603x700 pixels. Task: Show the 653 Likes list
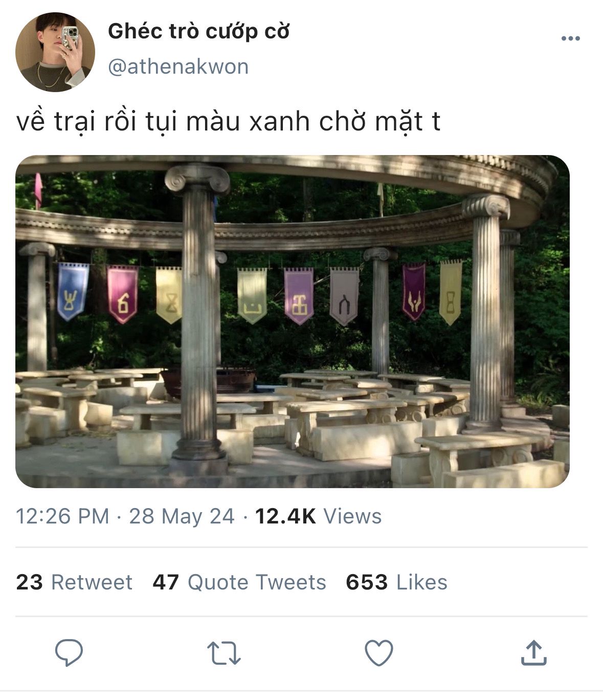396,582
